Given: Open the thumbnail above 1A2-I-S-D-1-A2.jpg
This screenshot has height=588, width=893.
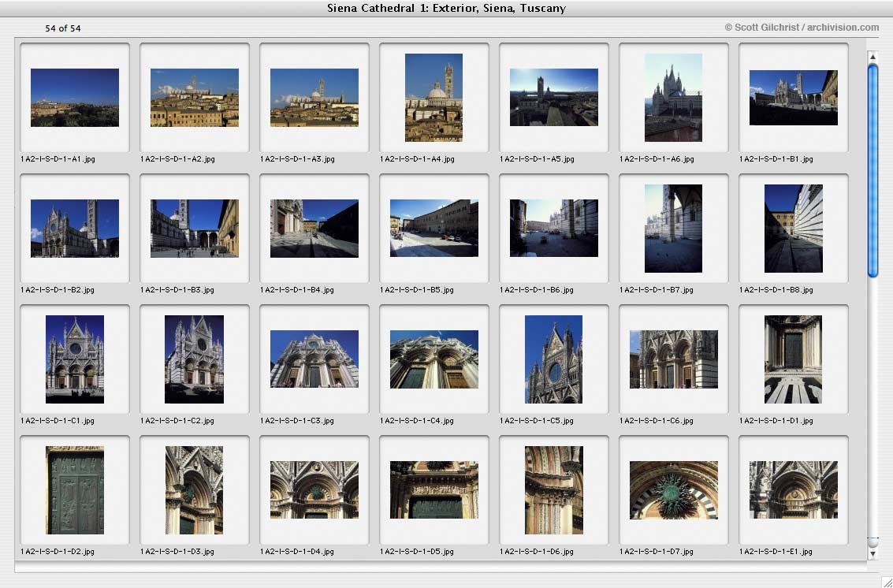Looking at the screenshot, I should tap(194, 98).
